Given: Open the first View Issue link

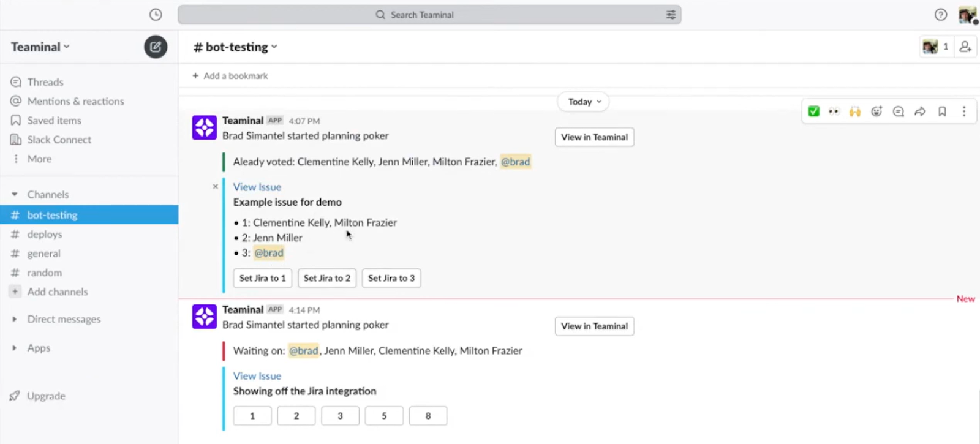Looking at the screenshot, I should (x=257, y=187).
